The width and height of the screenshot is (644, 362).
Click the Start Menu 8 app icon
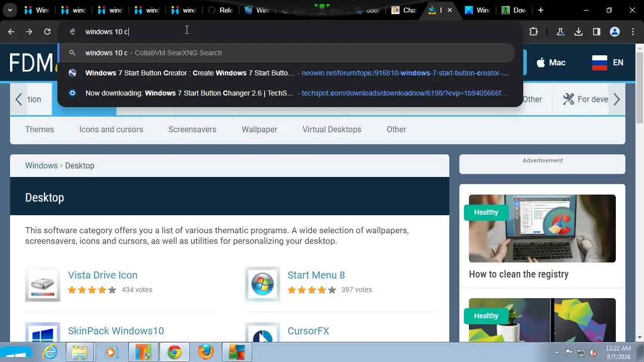click(263, 284)
